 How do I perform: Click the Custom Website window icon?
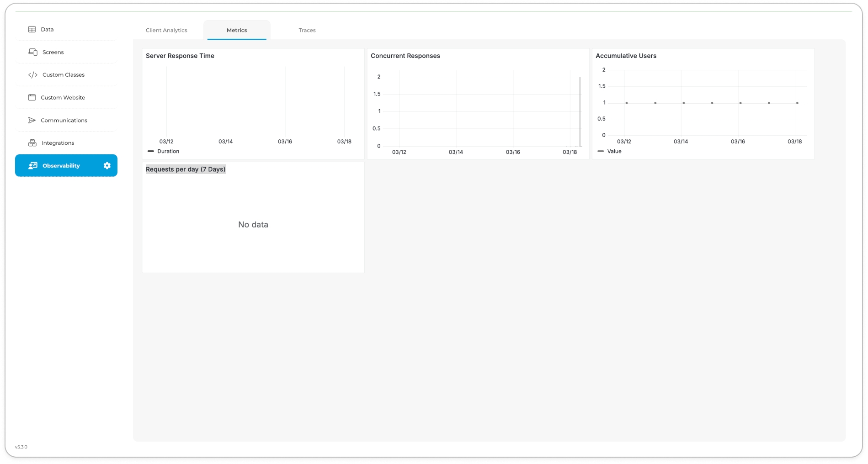tap(32, 98)
